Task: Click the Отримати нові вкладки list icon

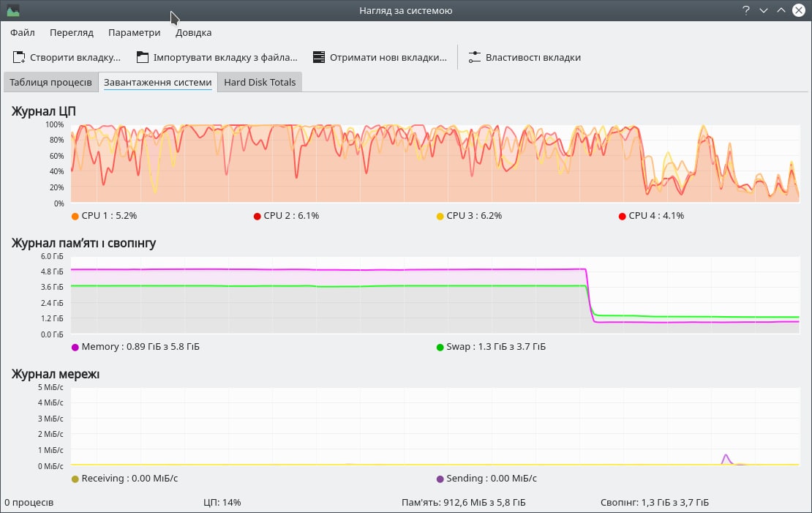Action: (319, 57)
